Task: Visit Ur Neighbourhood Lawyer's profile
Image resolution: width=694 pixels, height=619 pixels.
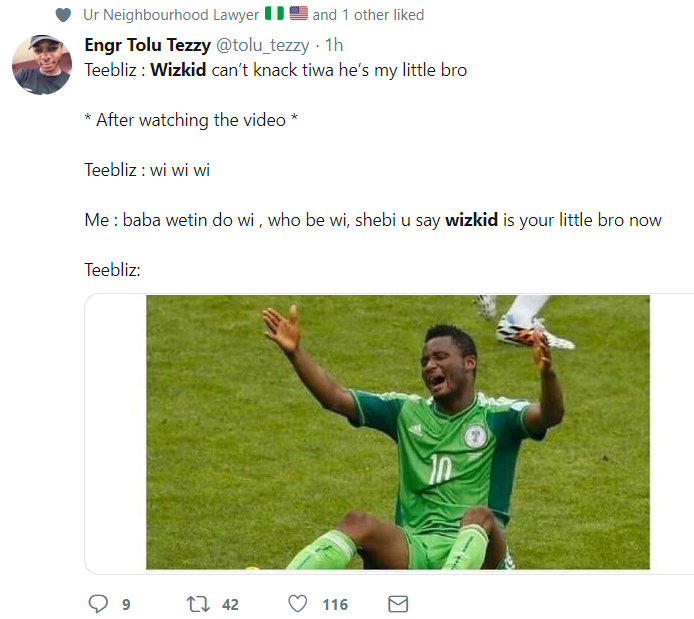Action: [x=170, y=15]
